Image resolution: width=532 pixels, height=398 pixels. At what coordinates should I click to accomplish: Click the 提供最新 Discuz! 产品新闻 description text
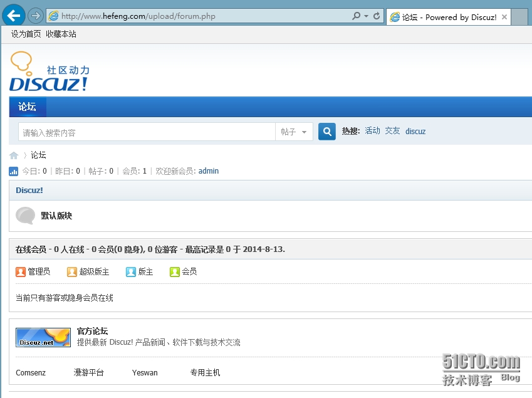point(159,342)
